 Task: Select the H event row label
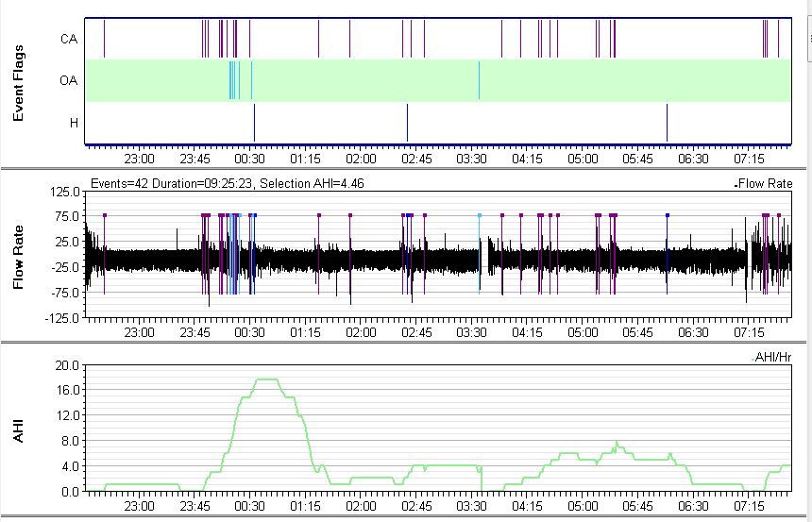[x=73, y=123]
